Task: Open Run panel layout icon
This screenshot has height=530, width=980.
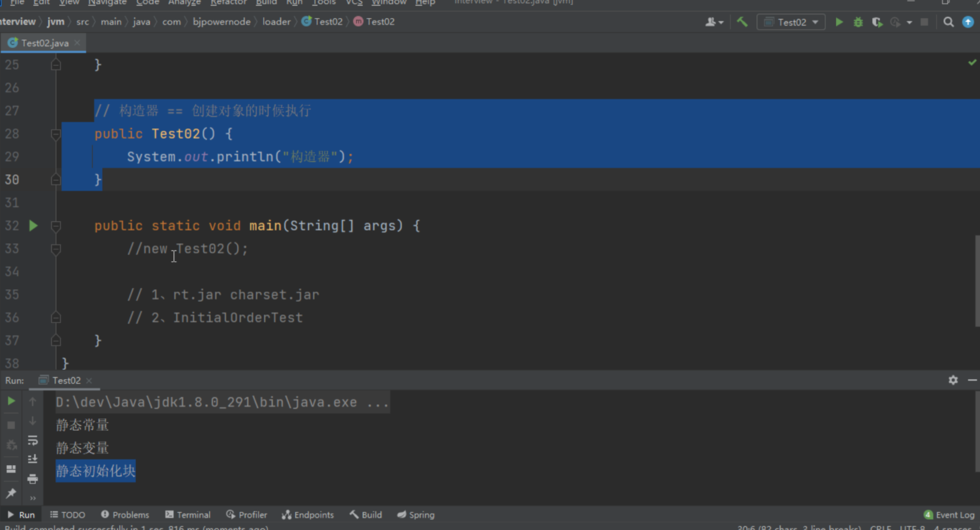Action: tap(11, 469)
